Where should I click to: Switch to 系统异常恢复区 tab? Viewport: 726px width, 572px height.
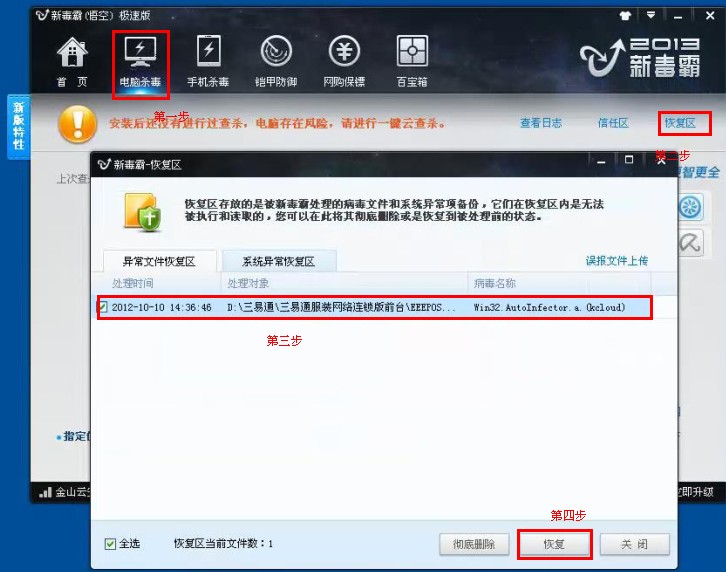pos(279,261)
